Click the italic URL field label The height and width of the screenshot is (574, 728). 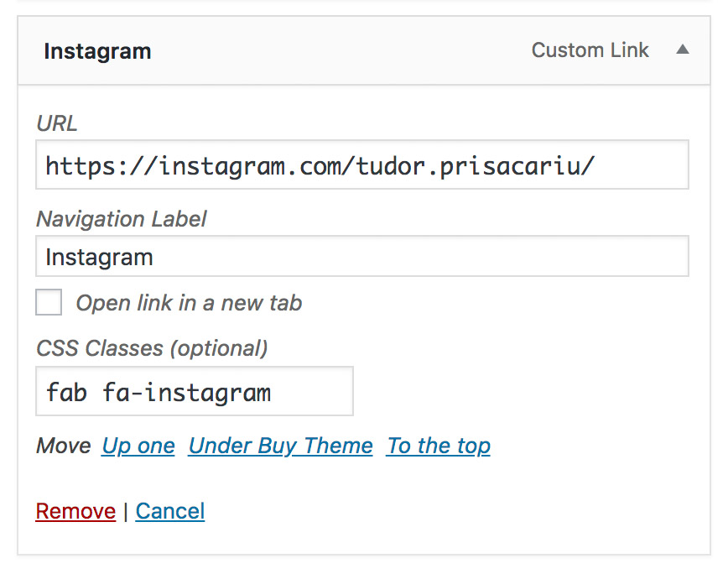pyautogui.click(x=57, y=123)
